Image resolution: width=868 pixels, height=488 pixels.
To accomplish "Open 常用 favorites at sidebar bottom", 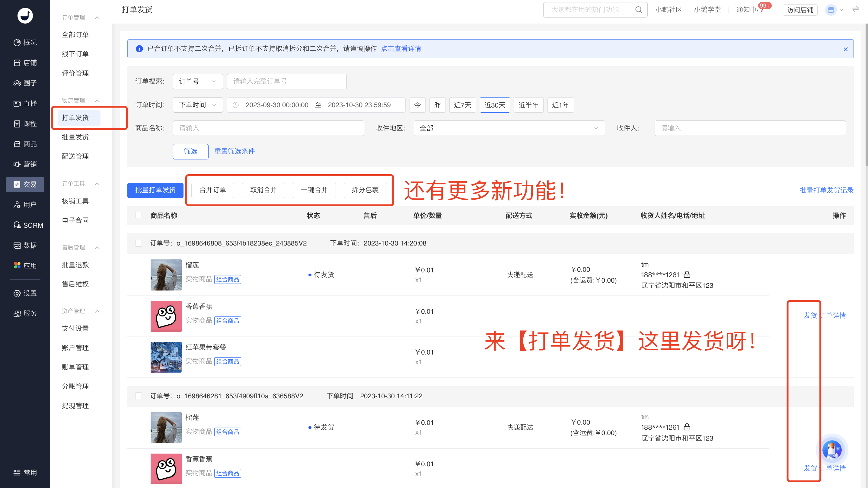I will [25, 473].
